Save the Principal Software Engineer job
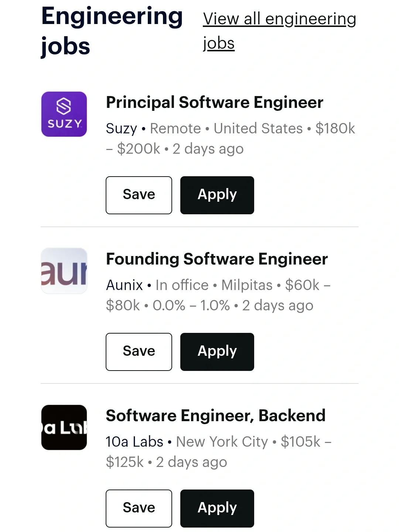 (139, 195)
